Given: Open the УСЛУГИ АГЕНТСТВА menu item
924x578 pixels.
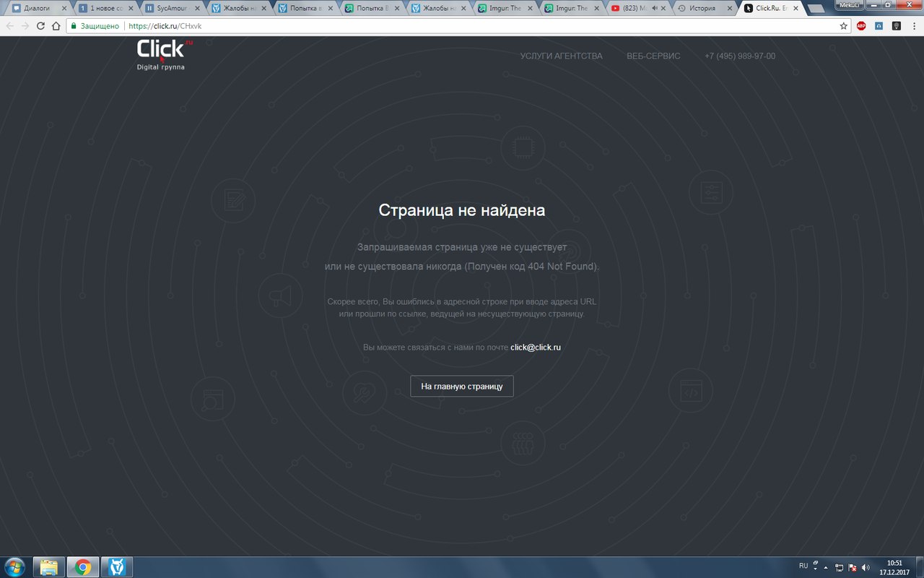Looking at the screenshot, I should pos(561,56).
